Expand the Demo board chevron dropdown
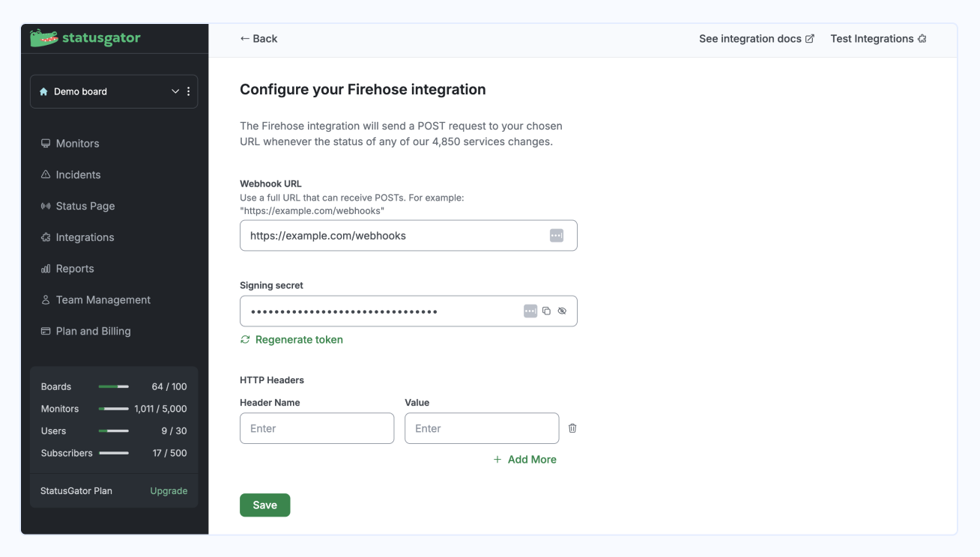 click(175, 91)
